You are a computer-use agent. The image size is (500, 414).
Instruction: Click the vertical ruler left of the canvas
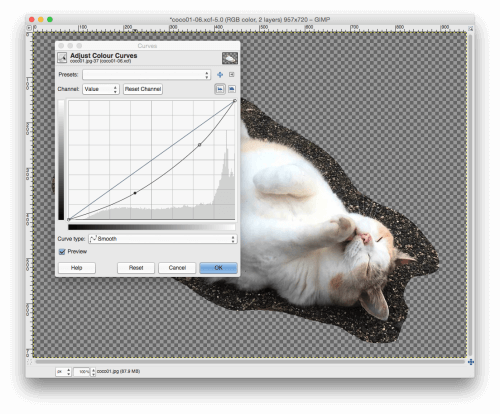click(x=29, y=195)
